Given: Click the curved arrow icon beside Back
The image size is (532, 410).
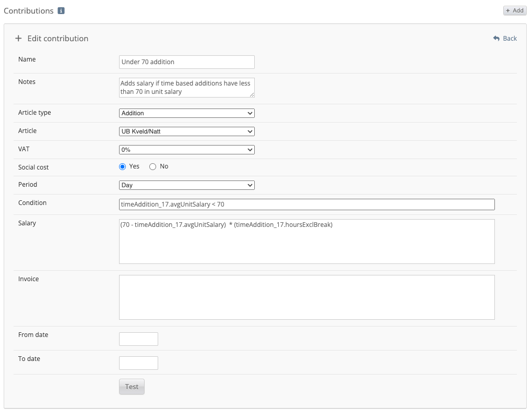Looking at the screenshot, I should (496, 39).
